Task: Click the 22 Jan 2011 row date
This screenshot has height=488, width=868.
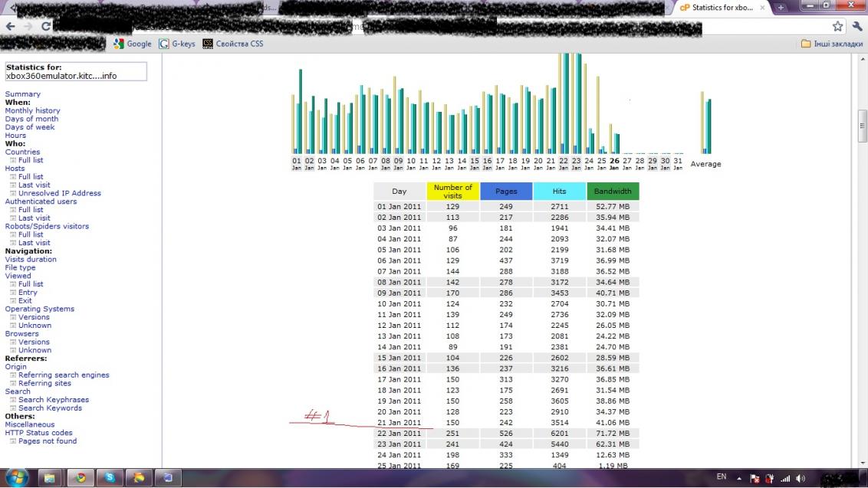Action: point(399,434)
